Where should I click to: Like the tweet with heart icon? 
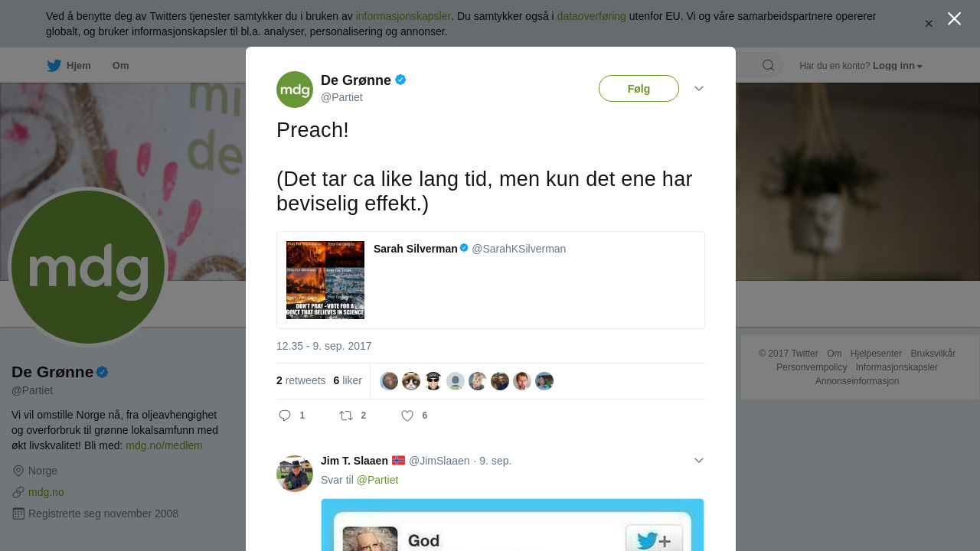(407, 416)
